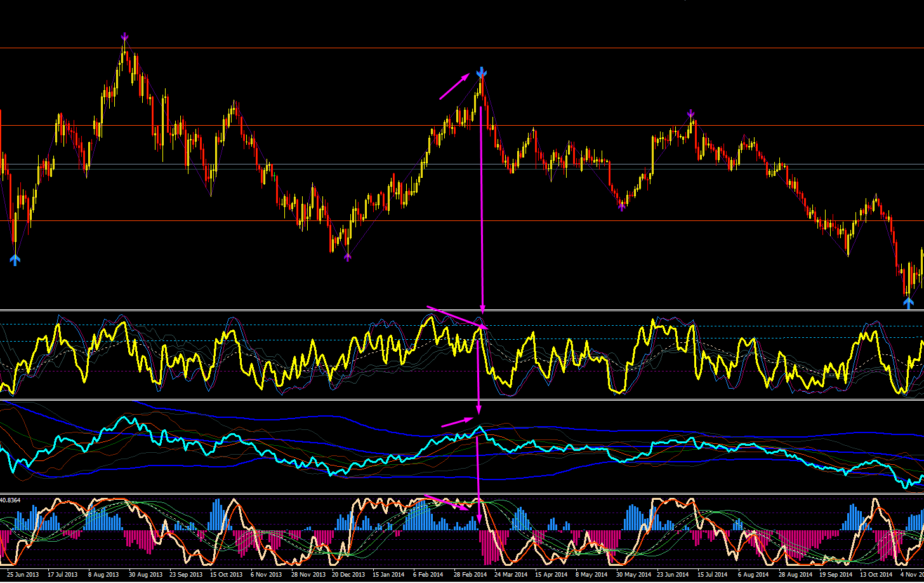Viewport: 924px width, 583px height.
Task: Select the 28 Feb 2014 date label
Action: point(470,575)
